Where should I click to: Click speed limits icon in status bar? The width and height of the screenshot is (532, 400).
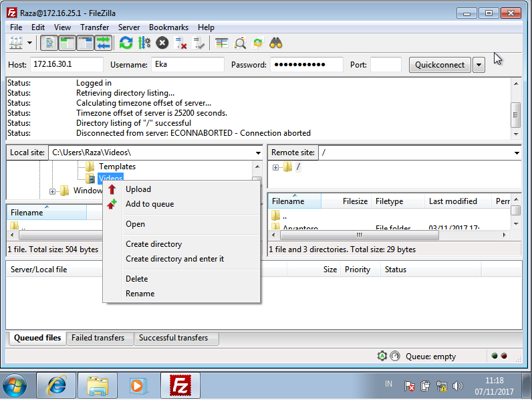pos(395,356)
